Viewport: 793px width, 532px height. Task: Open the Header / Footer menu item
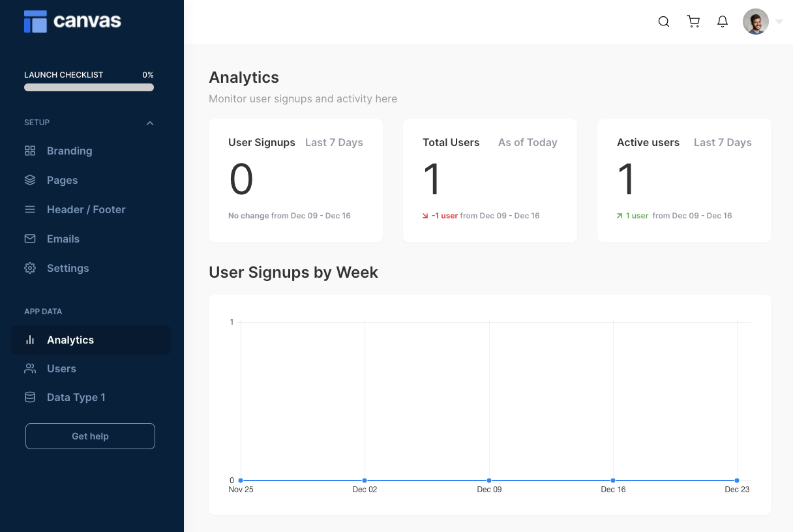click(86, 209)
